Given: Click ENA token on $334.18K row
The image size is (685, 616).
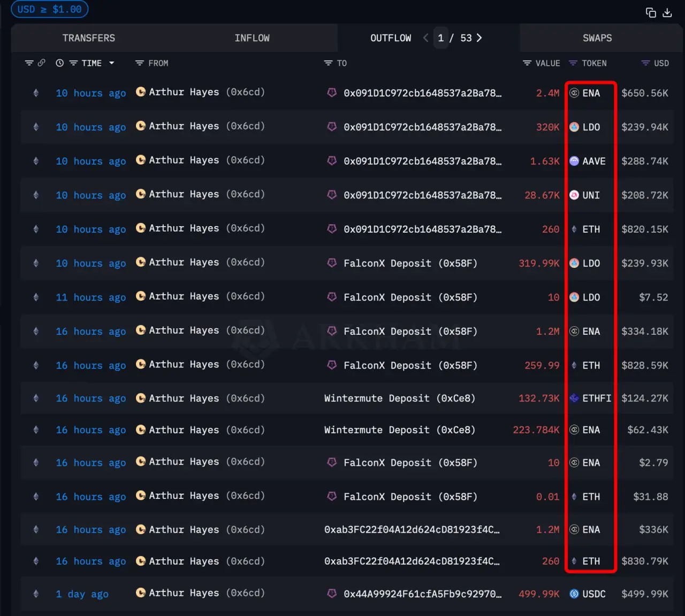Looking at the screenshot, I should pyautogui.click(x=585, y=332).
